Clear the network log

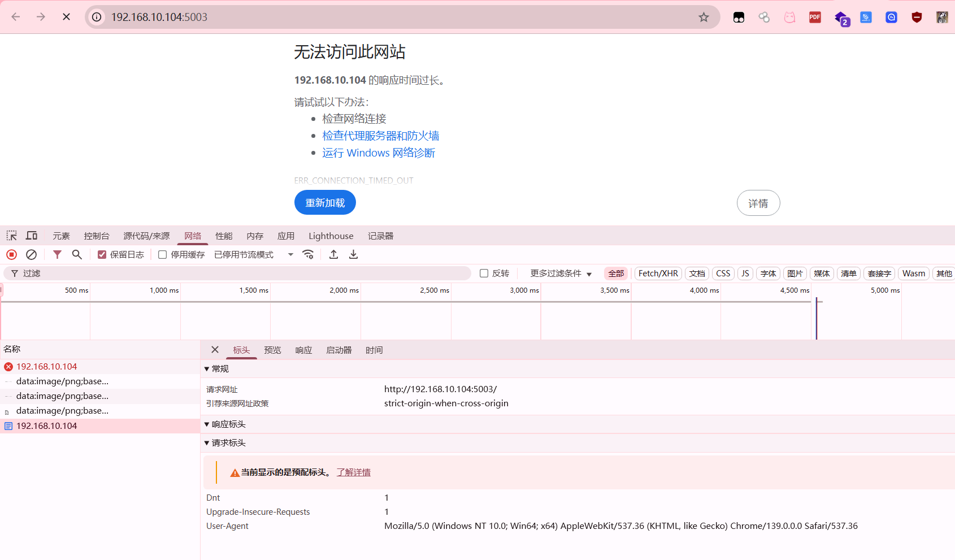pyautogui.click(x=32, y=255)
